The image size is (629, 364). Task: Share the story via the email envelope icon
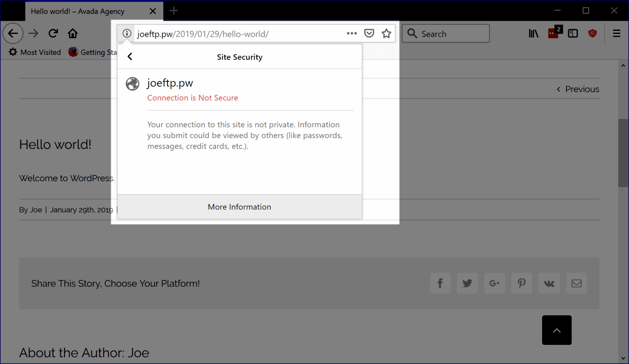tap(576, 283)
